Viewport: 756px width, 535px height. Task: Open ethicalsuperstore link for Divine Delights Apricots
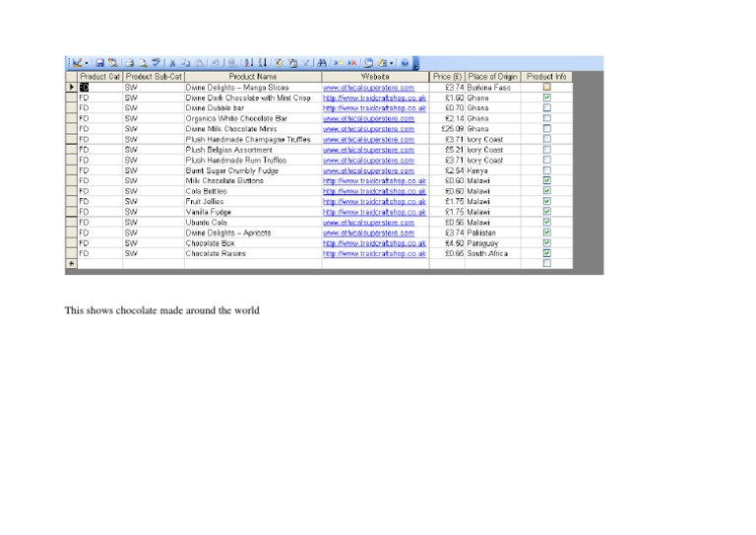coord(368,233)
